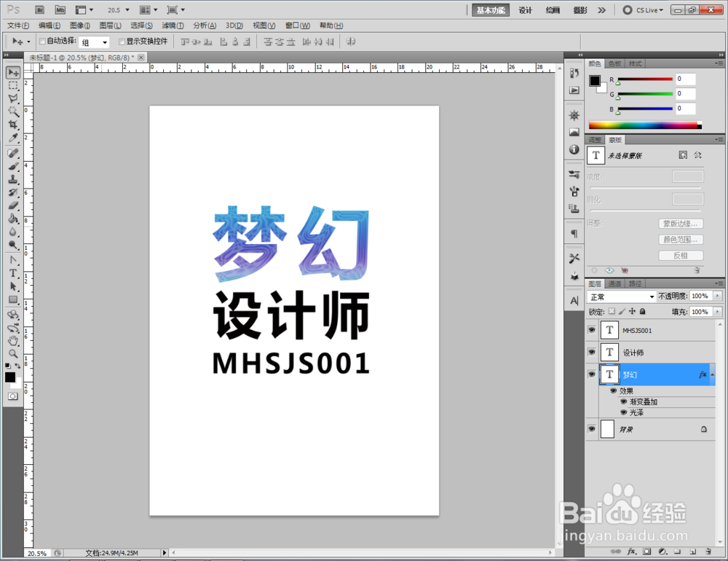Select the Move tool
Image resolution: width=728 pixels, height=561 pixels.
tap(13, 72)
